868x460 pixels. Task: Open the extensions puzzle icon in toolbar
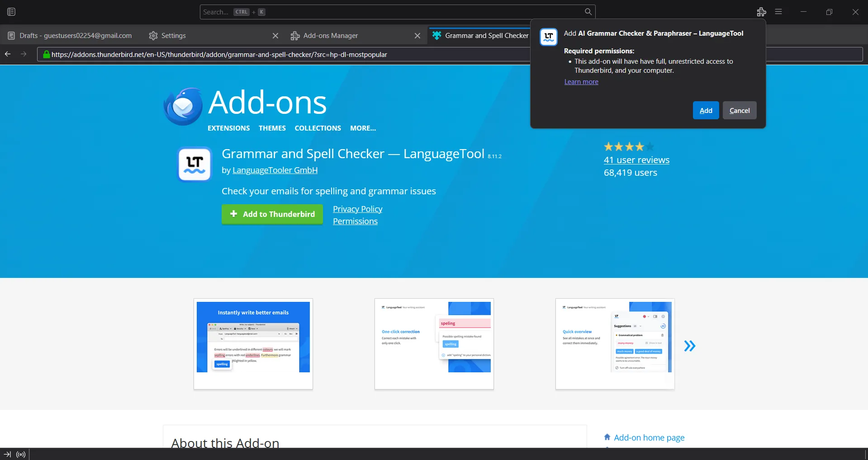[x=761, y=12]
